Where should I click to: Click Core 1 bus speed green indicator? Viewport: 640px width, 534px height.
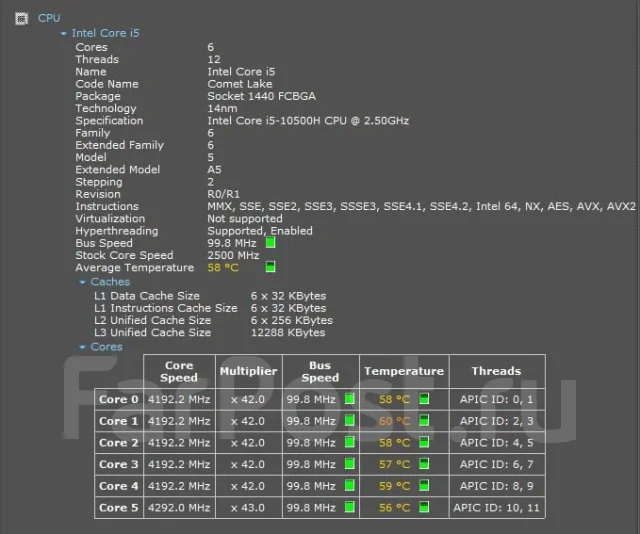(350, 421)
